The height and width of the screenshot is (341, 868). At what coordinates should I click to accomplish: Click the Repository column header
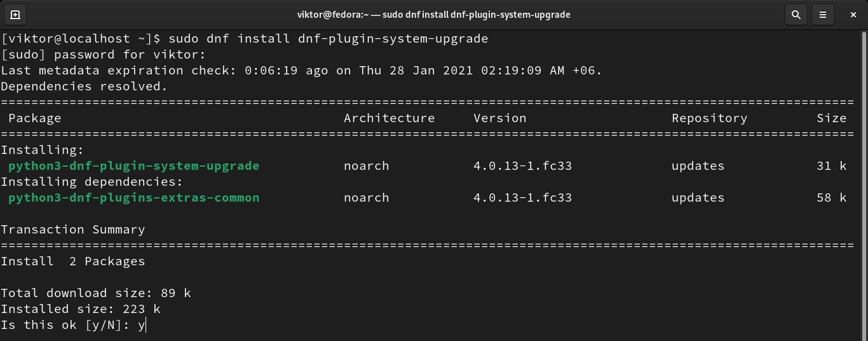[709, 118]
